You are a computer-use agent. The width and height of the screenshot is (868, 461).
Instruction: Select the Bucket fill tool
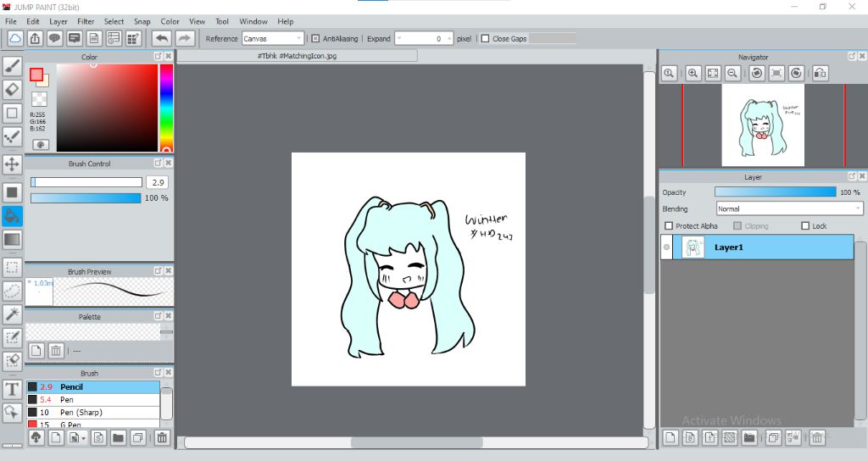coord(12,216)
